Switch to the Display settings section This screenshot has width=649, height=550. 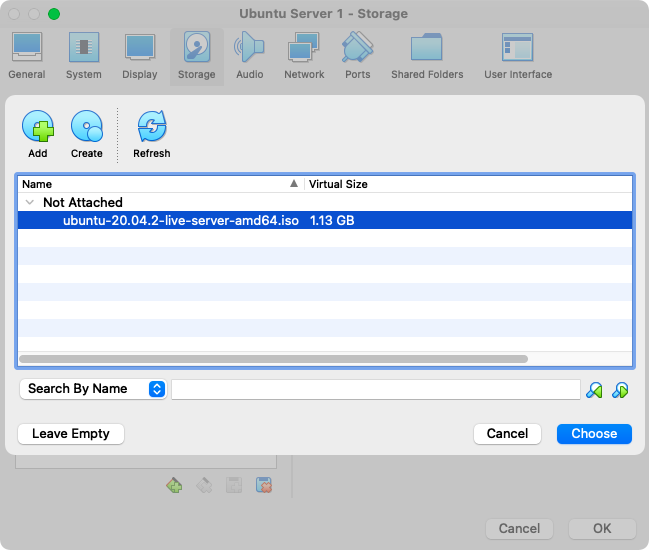(x=139, y=55)
